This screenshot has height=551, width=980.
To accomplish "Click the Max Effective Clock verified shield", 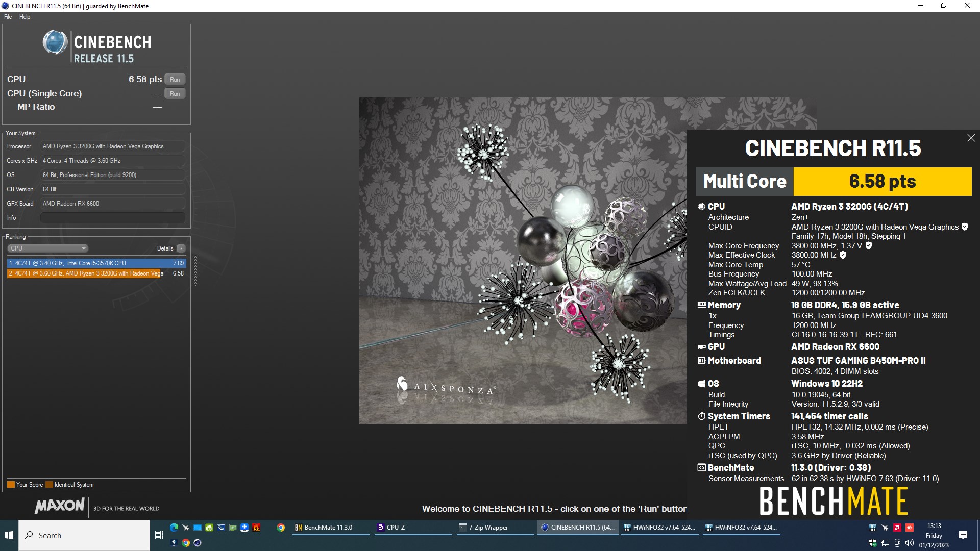I will 843,255.
